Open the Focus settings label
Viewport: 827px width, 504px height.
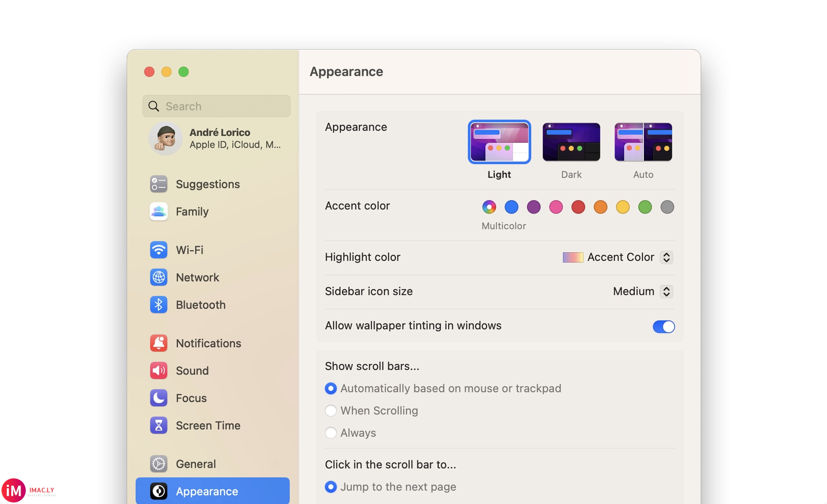[191, 398]
